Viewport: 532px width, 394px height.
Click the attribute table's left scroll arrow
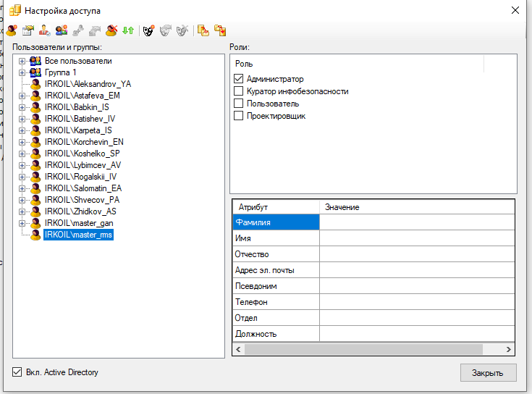click(x=238, y=349)
